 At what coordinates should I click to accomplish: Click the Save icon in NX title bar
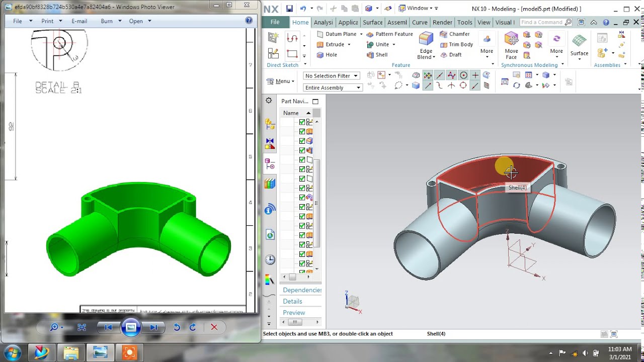tap(289, 9)
